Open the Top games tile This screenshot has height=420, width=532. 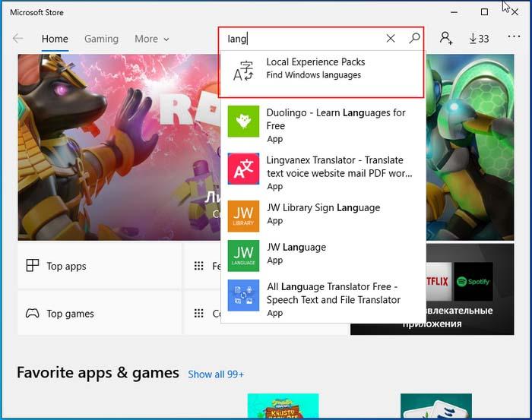(100, 313)
